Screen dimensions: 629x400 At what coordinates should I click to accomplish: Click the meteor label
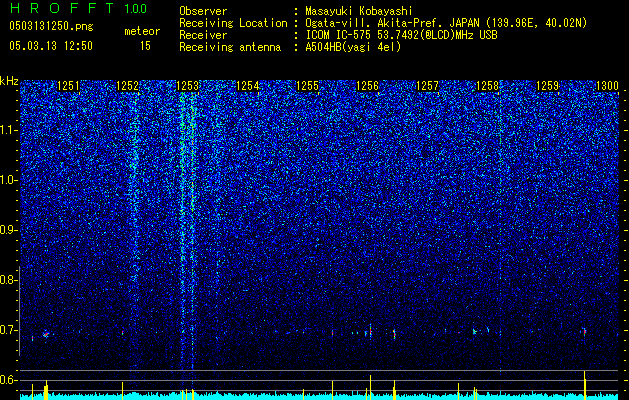pyautogui.click(x=142, y=31)
